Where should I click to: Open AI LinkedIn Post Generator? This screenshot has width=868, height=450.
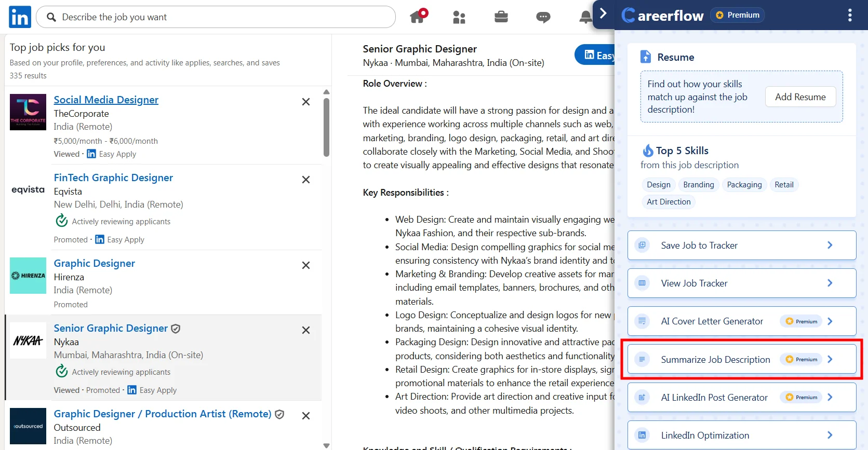(742, 398)
